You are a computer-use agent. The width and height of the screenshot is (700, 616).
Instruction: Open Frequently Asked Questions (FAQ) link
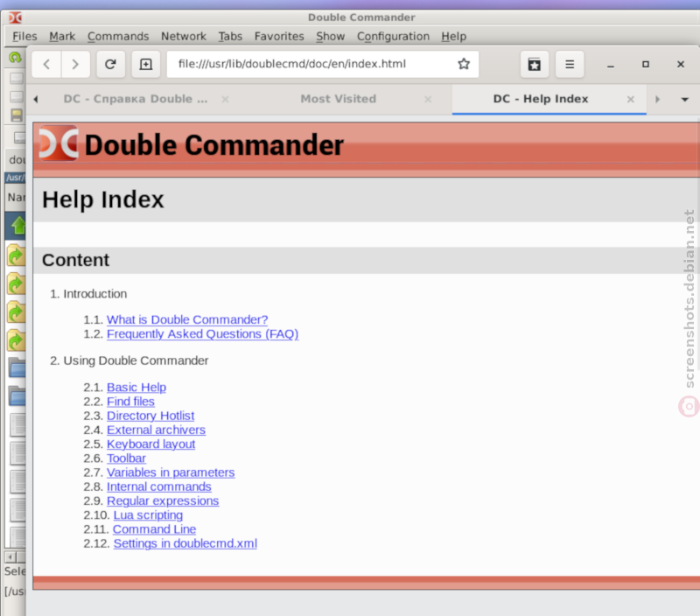(203, 334)
